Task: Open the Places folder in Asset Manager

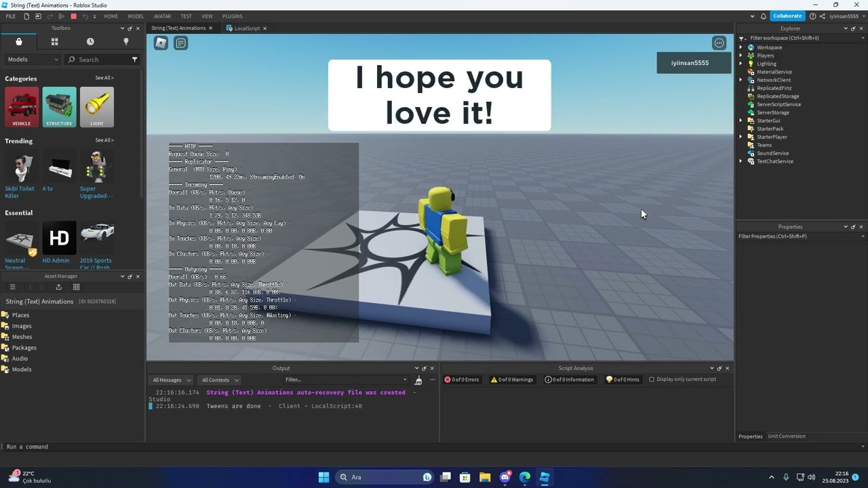Action: (20, 315)
